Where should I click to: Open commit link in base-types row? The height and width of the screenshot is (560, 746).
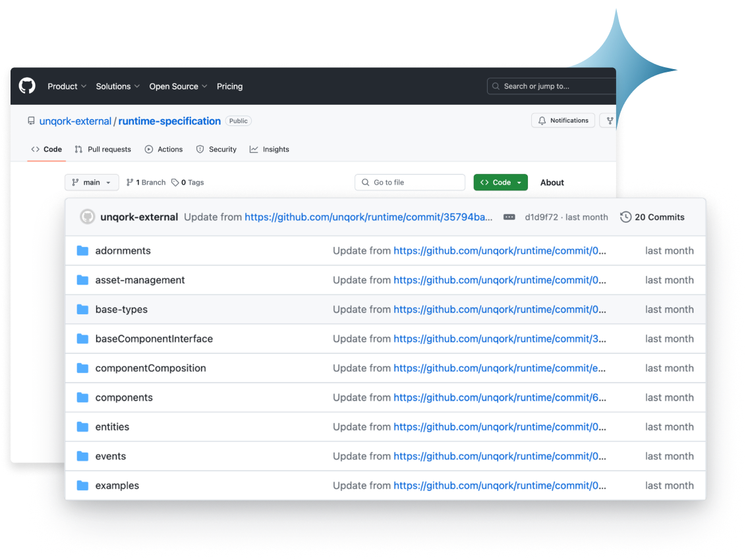tap(500, 310)
